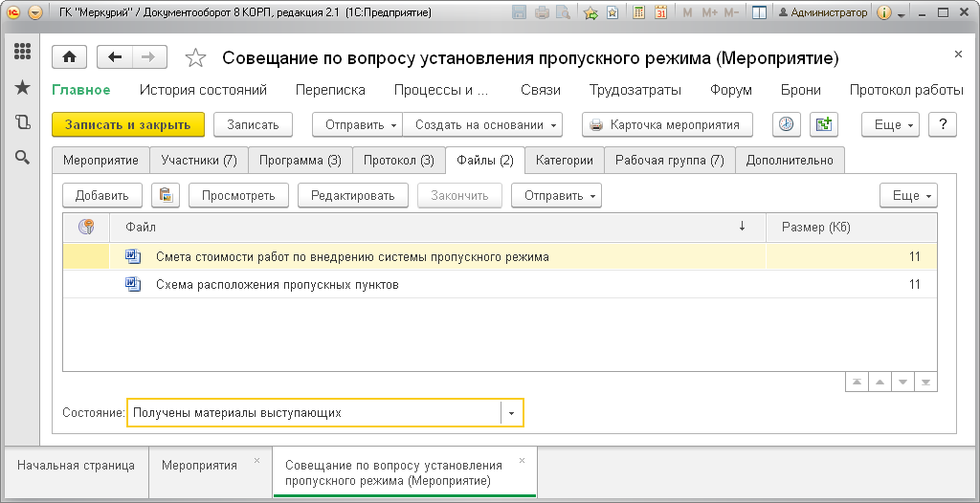Screen dimensions: 980x503
Task: Sort by Файл column header
Action: [437, 228]
